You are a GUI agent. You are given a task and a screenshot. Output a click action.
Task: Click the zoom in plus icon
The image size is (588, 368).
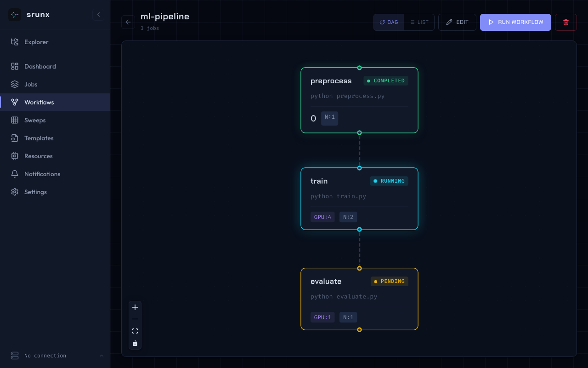pos(135,307)
